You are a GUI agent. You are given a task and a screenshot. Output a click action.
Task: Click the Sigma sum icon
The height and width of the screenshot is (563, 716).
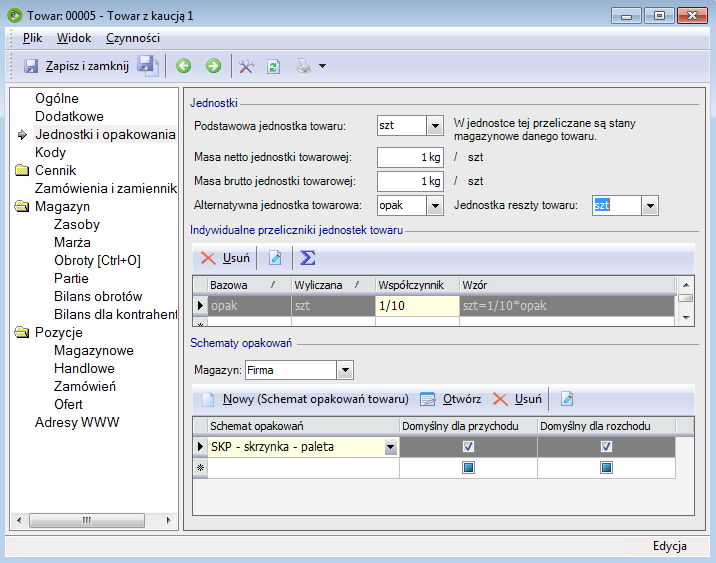(x=307, y=258)
